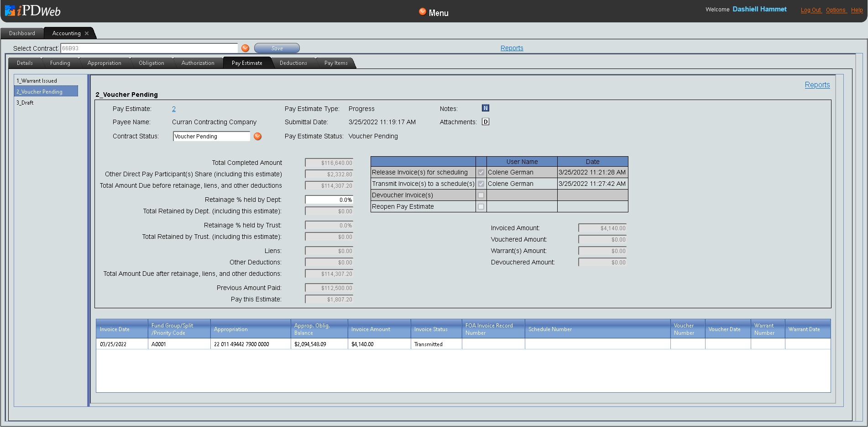Image resolution: width=868 pixels, height=427 pixels.
Task: Click the Retainage % held by Dept field
Action: [329, 200]
